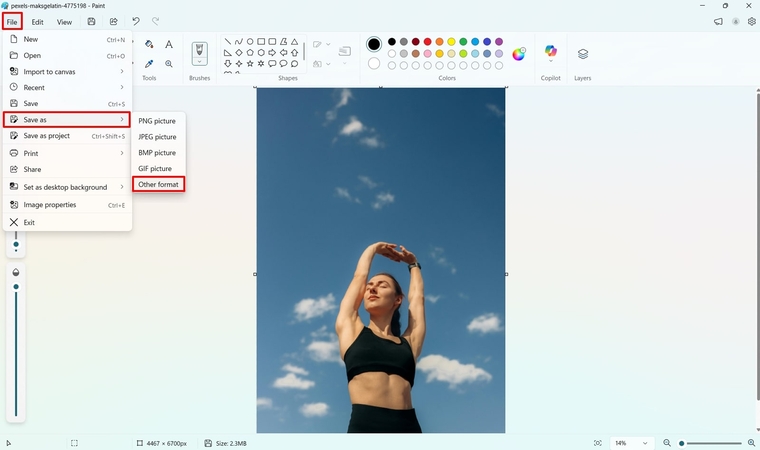Click zoom out magnifier in status bar
This screenshot has height=450, width=760.
pos(667,443)
